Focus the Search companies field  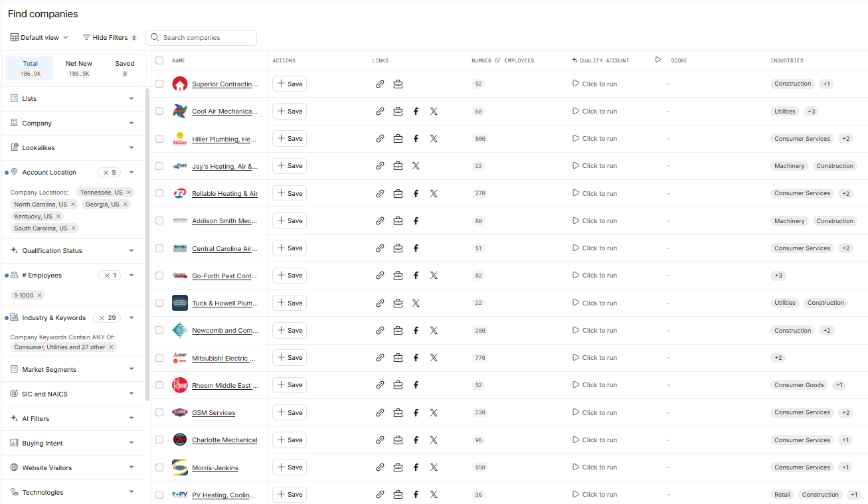pos(201,38)
